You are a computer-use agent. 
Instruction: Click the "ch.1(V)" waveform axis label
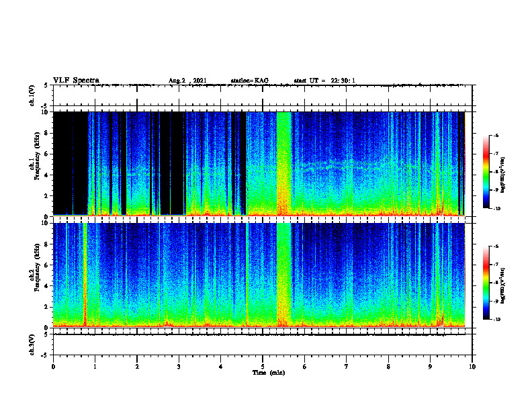coord(32,95)
